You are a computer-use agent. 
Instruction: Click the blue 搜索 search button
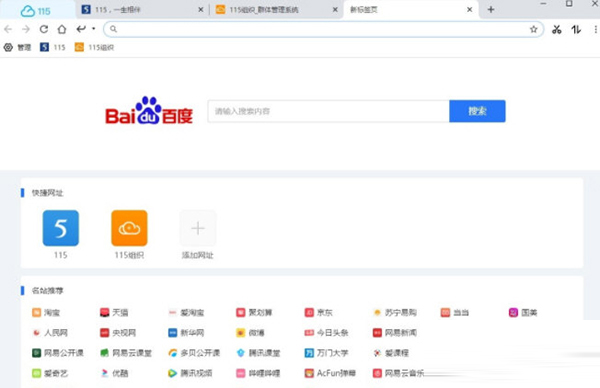[477, 111]
